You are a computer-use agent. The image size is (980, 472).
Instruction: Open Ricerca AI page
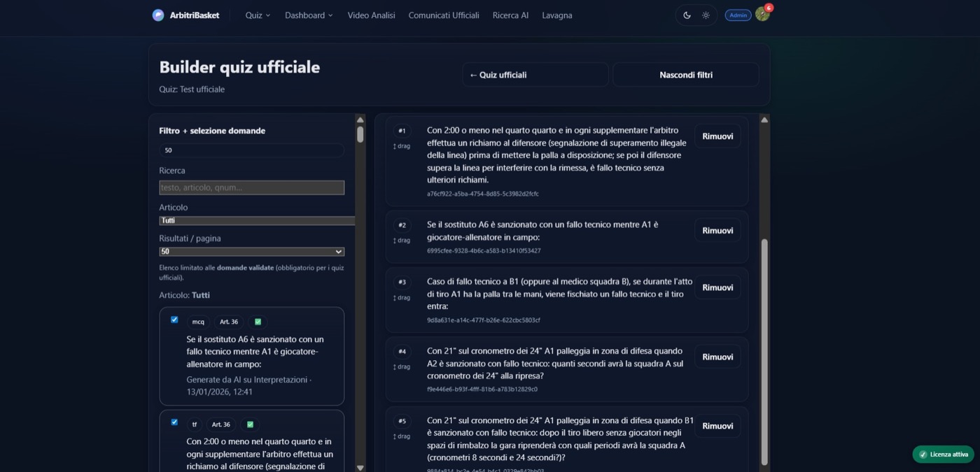[510, 15]
